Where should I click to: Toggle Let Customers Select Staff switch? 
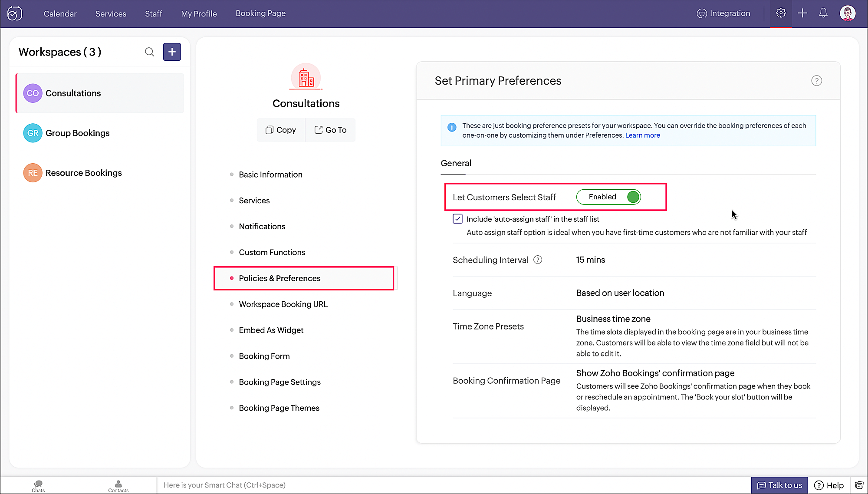pos(608,197)
